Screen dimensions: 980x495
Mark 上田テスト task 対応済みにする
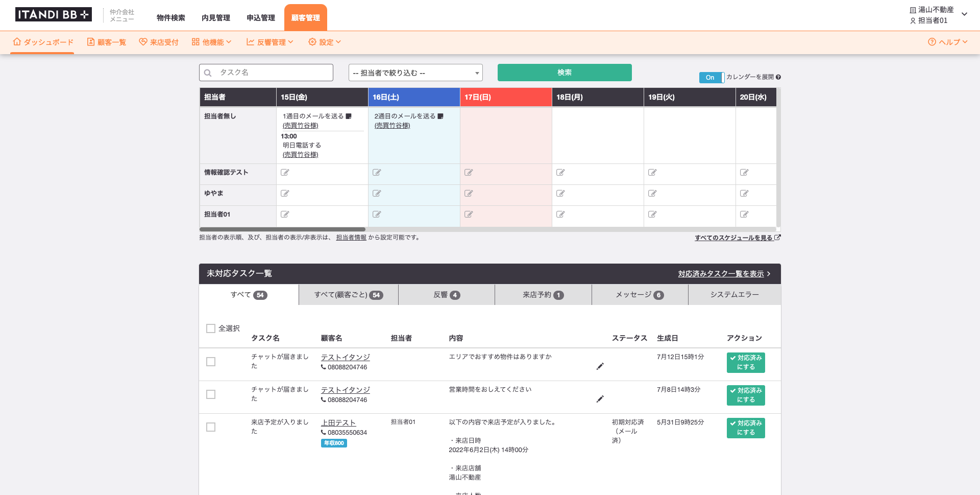click(746, 428)
